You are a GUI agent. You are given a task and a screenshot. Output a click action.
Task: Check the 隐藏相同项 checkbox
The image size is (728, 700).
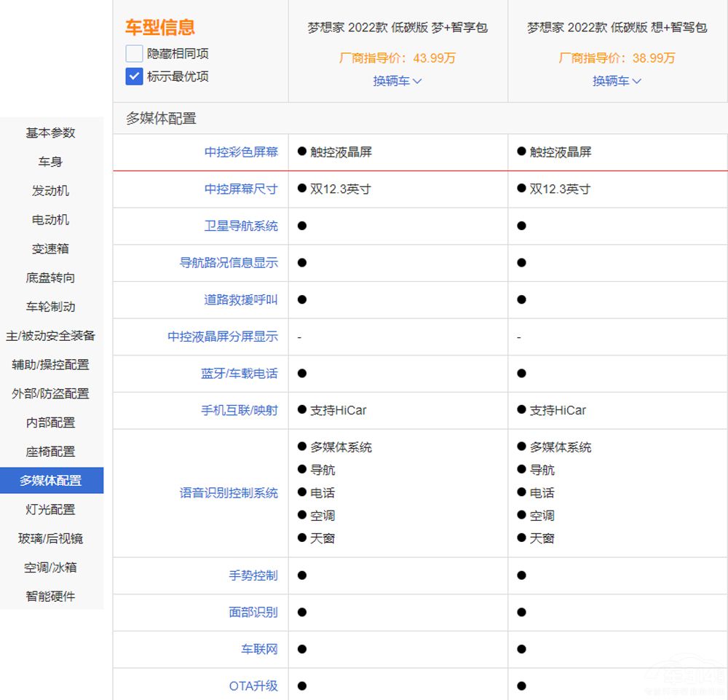[x=134, y=54]
